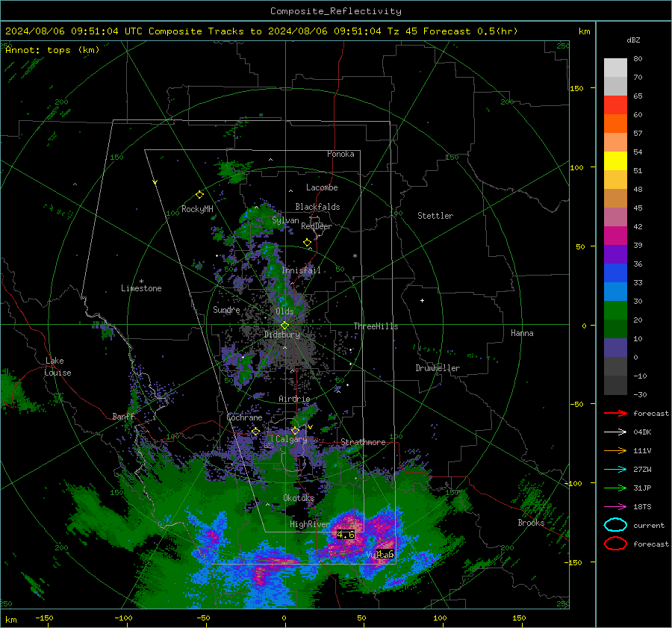Select the light orange 54–57 dBZ swatch
672x628 pixels.
(615, 143)
